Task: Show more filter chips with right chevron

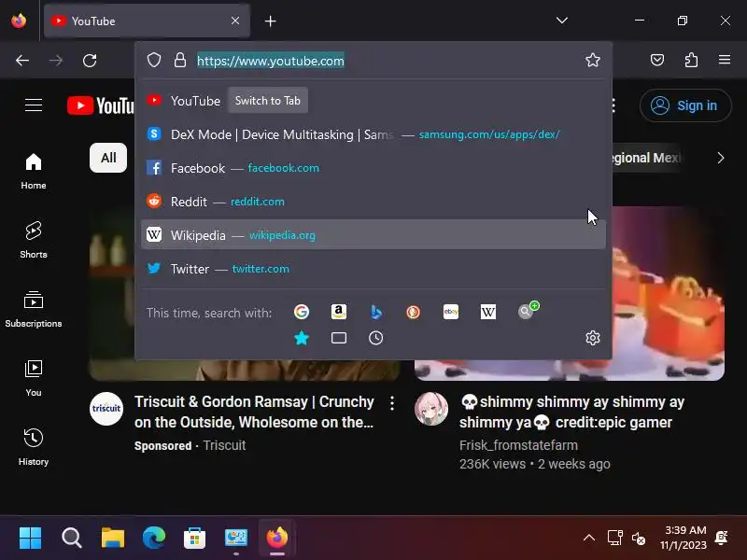Action: pyautogui.click(x=720, y=158)
